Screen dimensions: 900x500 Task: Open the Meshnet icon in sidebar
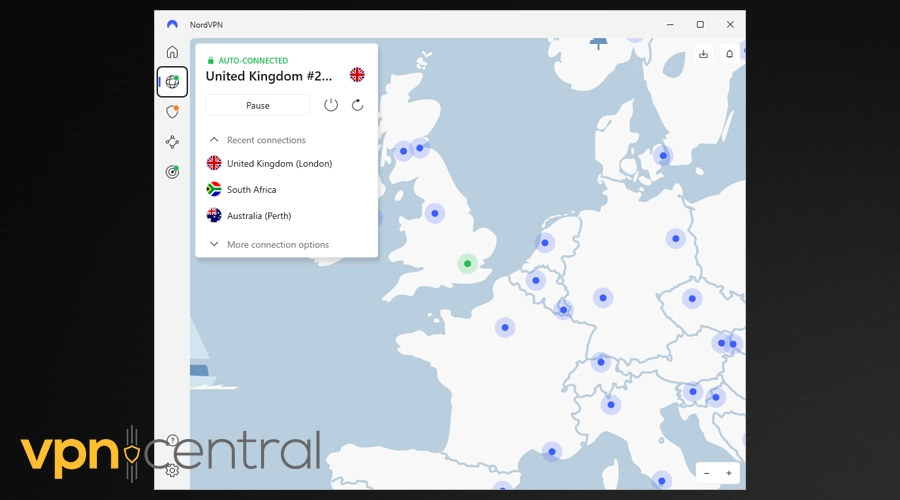pyautogui.click(x=172, y=142)
